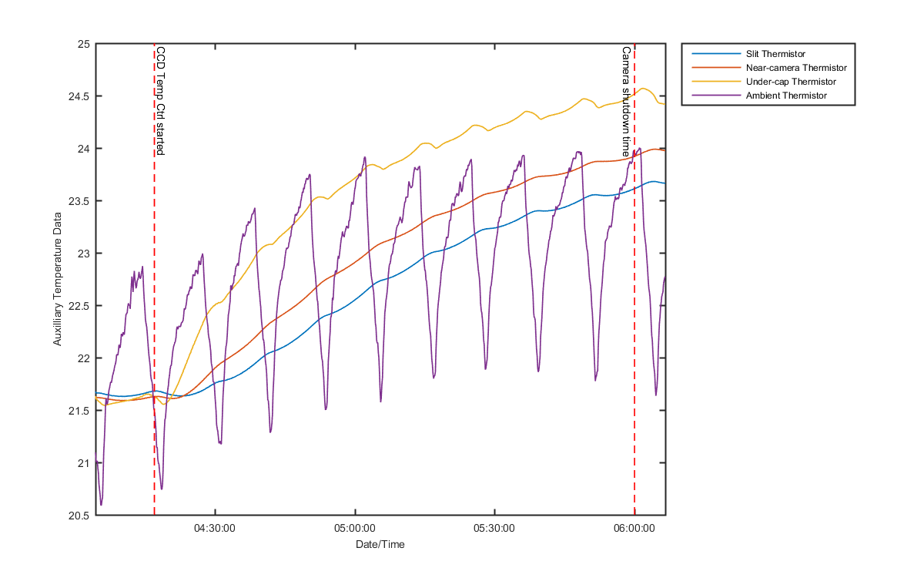Click the Near-camera Thermistor legend label
This screenshot has height=578, width=924.
pyautogui.click(x=796, y=68)
